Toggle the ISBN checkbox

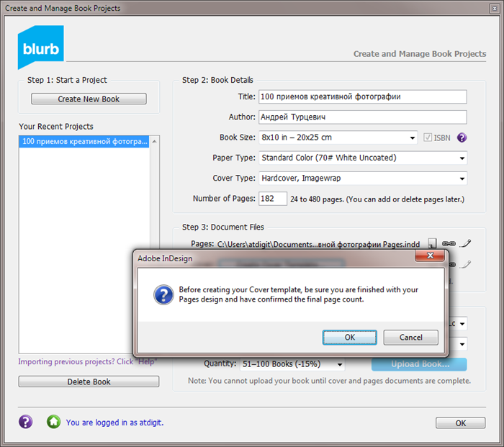[428, 137]
